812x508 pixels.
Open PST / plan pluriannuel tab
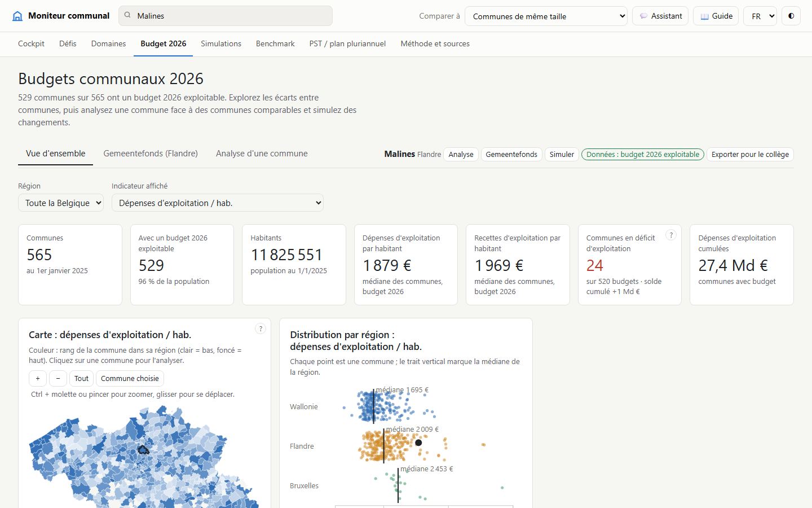347,43
